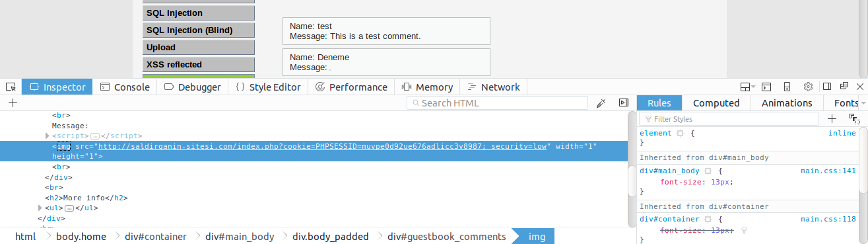The image size is (868, 244).
Task: Create new node plus button
Action: point(13,103)
